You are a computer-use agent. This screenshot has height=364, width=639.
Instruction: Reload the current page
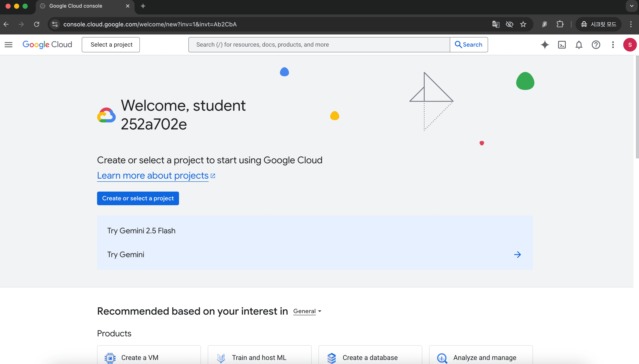[x=37, y=24]
